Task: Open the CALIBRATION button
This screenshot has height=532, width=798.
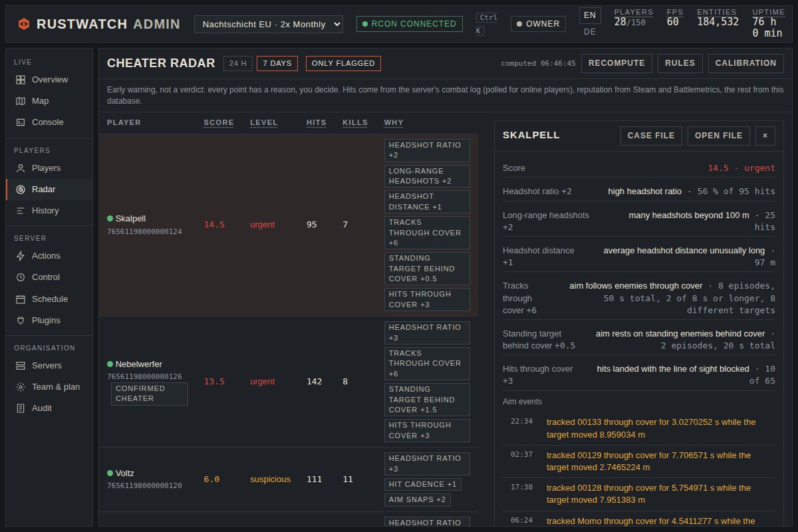Action: pyautogui.click(x=745, y=63)
